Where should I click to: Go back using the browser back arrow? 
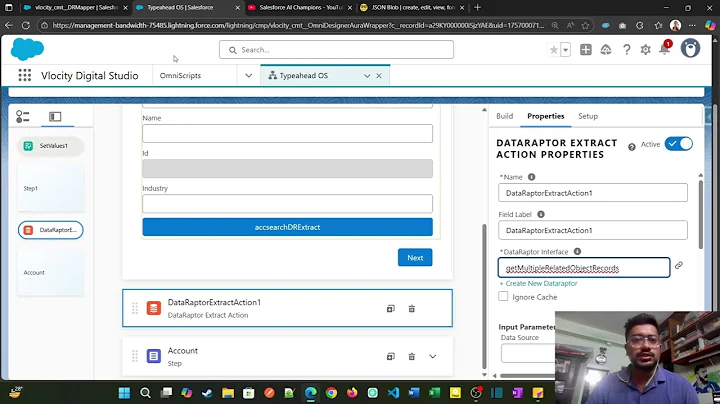click(x=9, y=26)
